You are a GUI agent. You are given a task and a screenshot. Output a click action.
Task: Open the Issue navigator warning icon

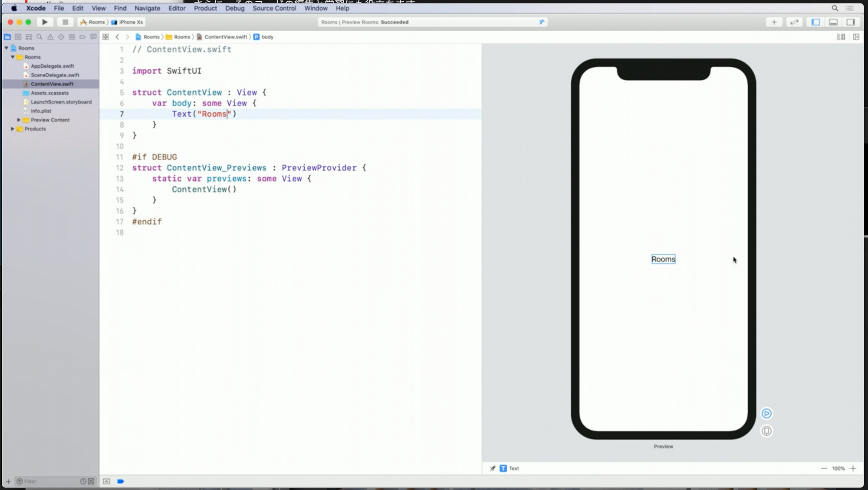(x=50, y=37)
